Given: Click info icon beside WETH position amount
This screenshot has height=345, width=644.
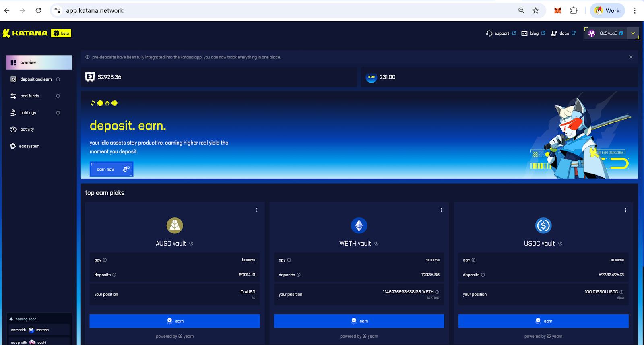Looking at the screenshot, I should (x=437, y=292).
